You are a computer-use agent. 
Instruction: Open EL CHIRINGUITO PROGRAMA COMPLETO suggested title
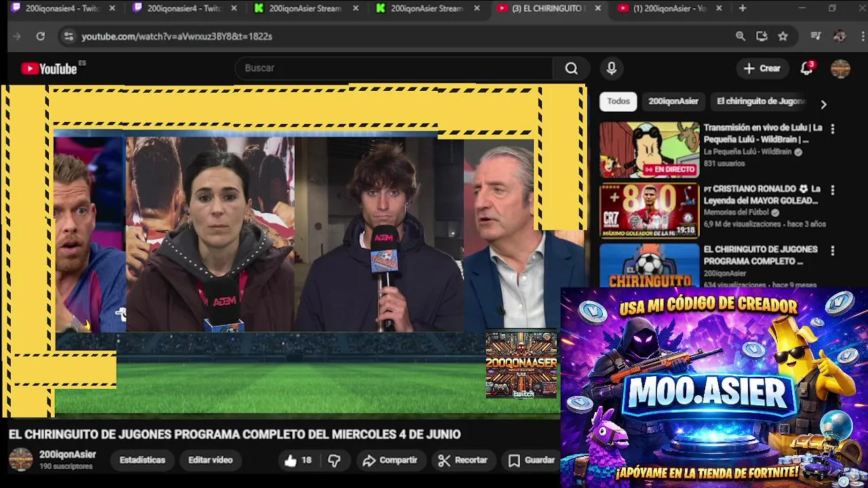(760, 255)
